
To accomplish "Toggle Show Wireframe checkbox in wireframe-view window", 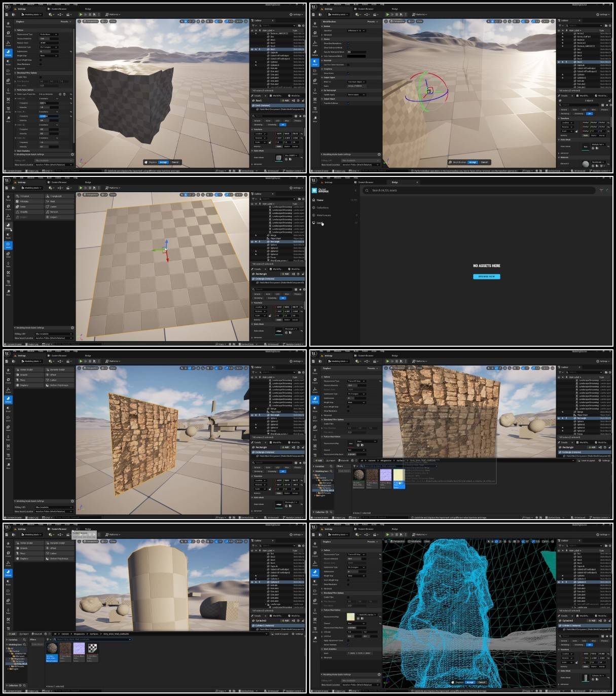I will click(348, 584).
